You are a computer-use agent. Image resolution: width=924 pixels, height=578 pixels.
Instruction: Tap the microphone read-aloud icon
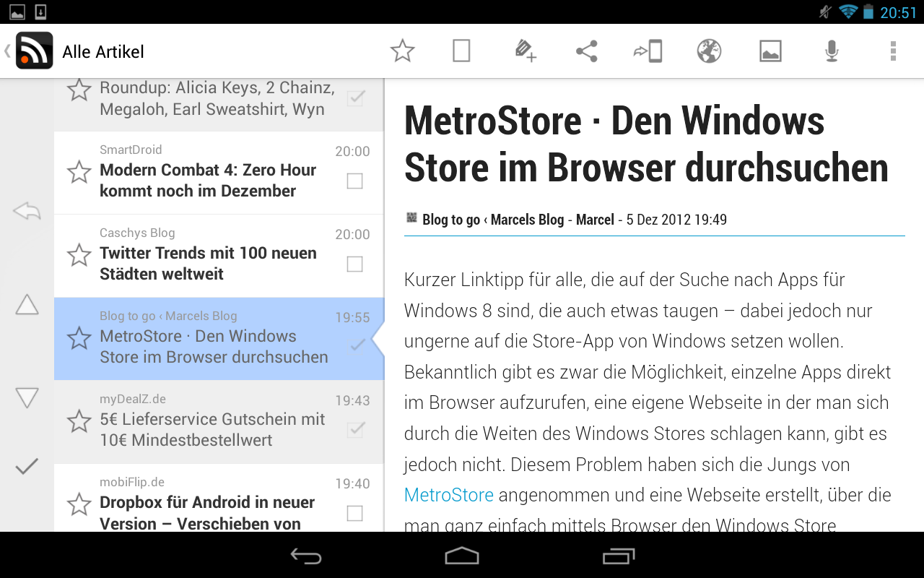[x=832, y=51]
